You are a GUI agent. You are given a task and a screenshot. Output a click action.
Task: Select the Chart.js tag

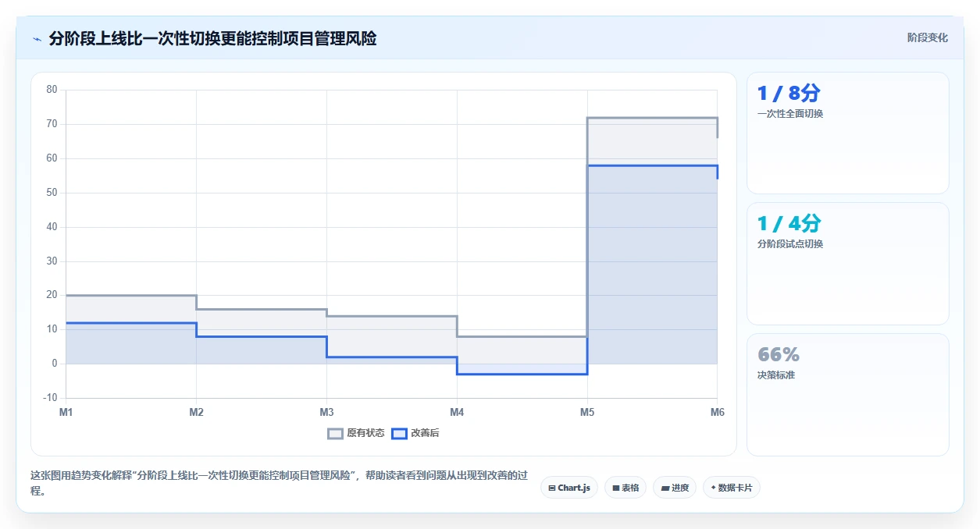point(569,488)
